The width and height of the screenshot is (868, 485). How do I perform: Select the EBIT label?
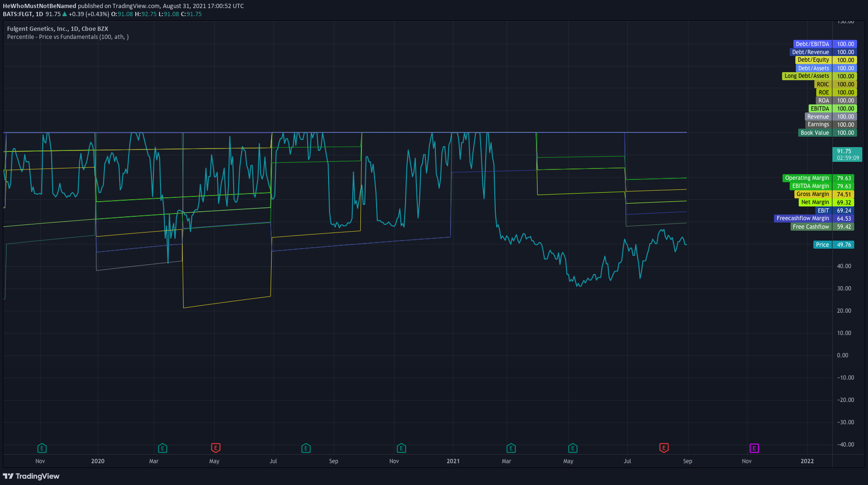(823, 211)
